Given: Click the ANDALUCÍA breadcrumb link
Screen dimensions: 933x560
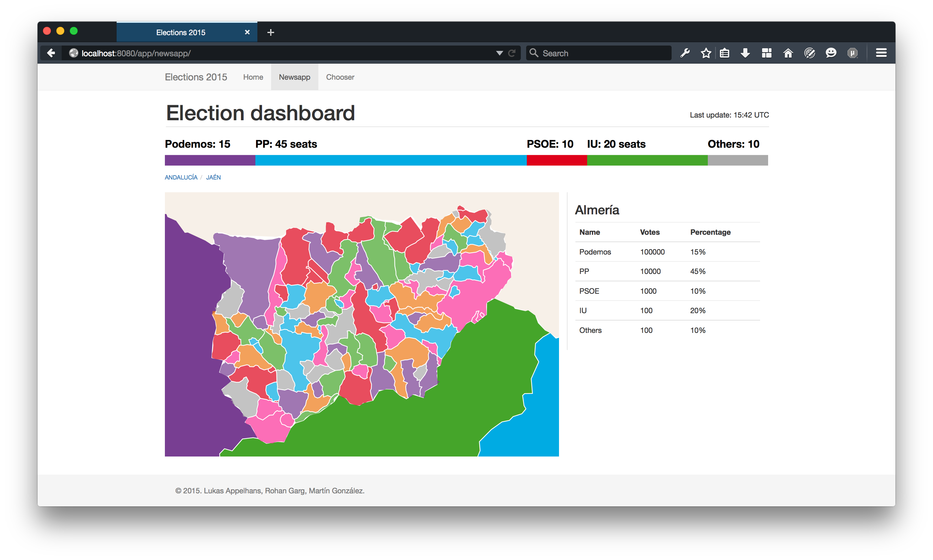Looking at the screenshot, I should pos(181,178).
